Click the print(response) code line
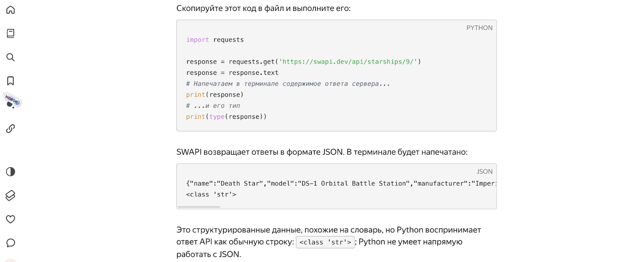Image resolution: width=644 pixels, height=262 pixels. (215, 95)
